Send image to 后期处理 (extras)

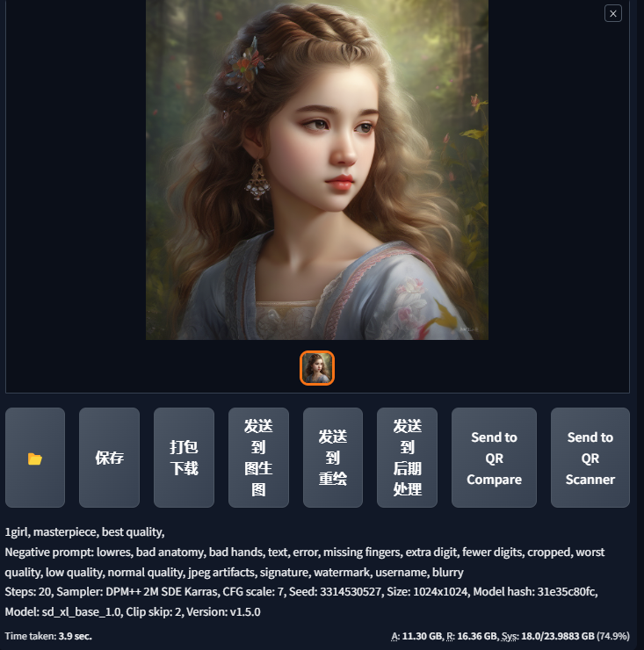407,458
